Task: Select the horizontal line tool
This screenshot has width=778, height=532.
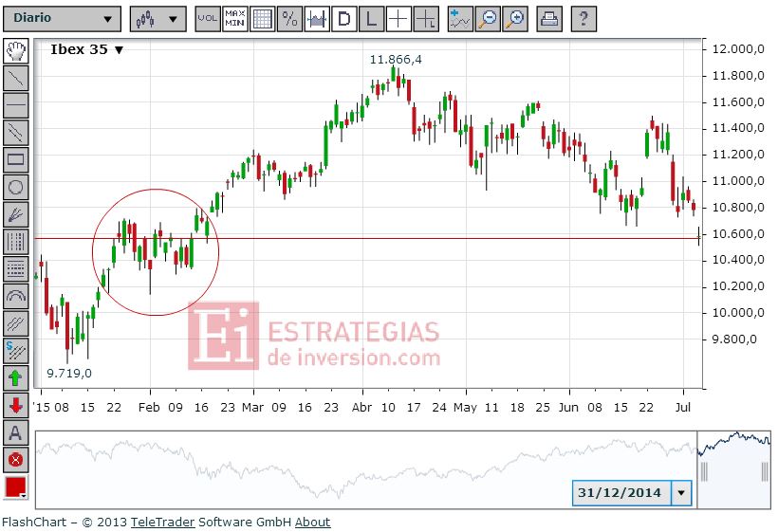Action: [16, 105]
